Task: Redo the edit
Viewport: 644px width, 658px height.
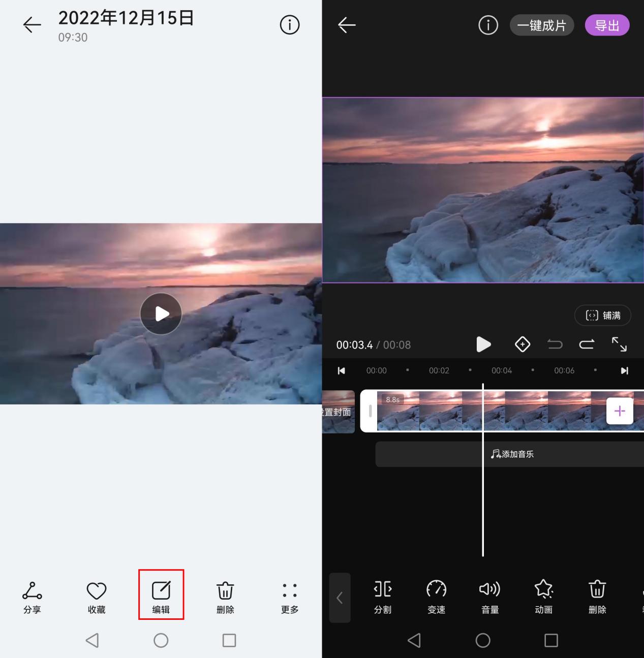Action: [587, 344]
